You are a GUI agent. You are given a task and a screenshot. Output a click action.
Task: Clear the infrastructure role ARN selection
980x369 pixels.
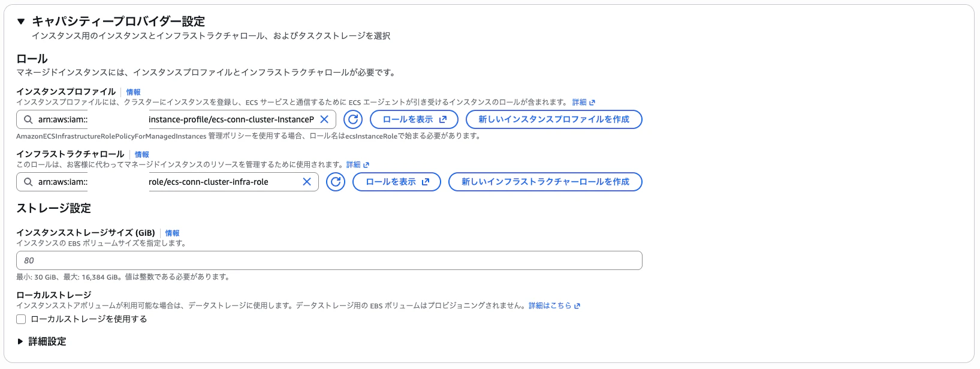pyautogui.click(x=307, y=182)
